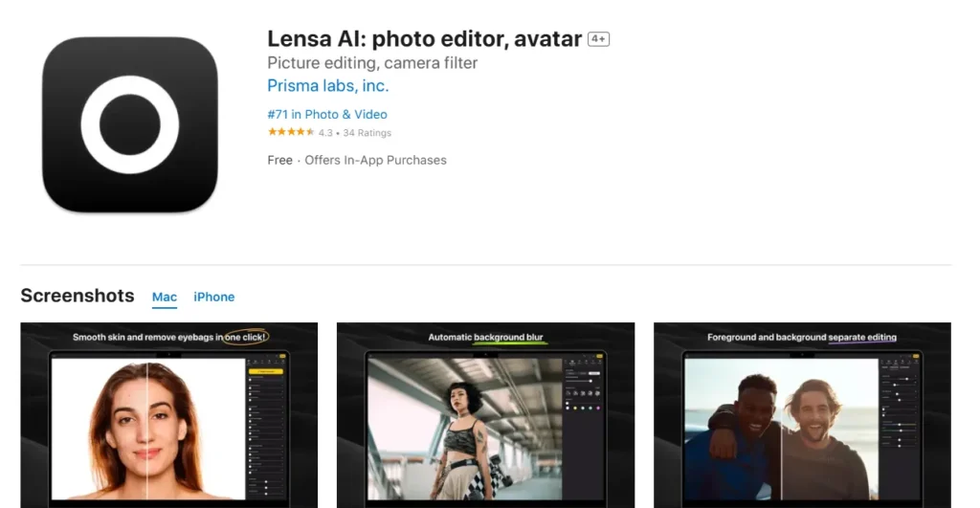Screen dimensions: 980x508
Task: Click the 4+ age rating badge
Action: [x=598, y=38]
